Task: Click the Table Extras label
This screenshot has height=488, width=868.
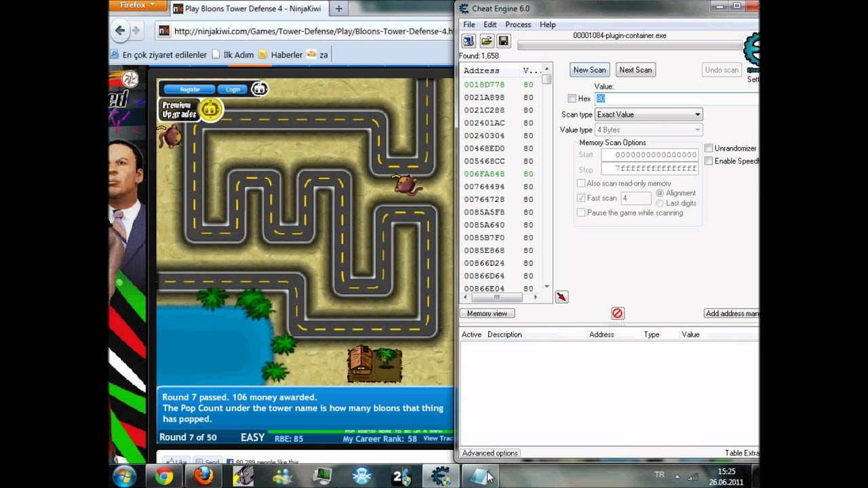Action: point(742,453)
